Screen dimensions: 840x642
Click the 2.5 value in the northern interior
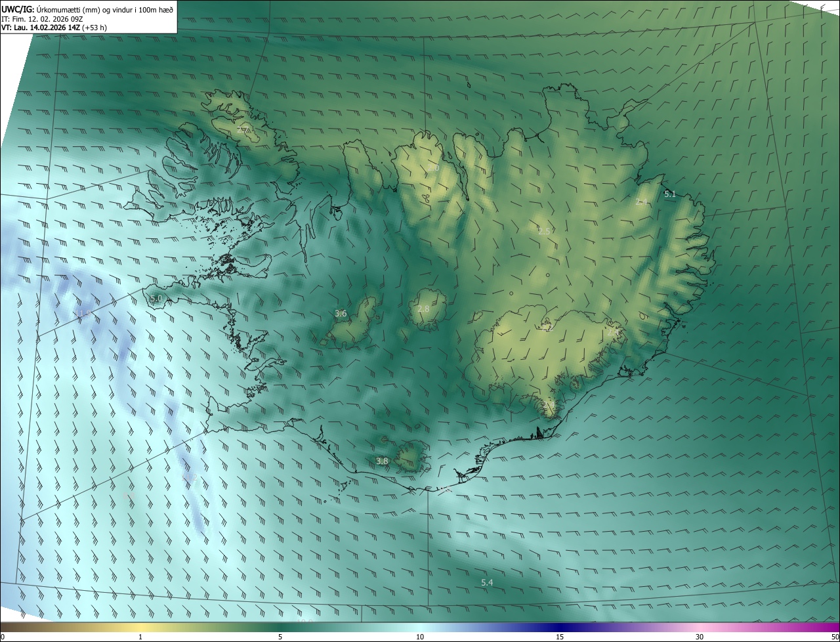click(544, 231)
